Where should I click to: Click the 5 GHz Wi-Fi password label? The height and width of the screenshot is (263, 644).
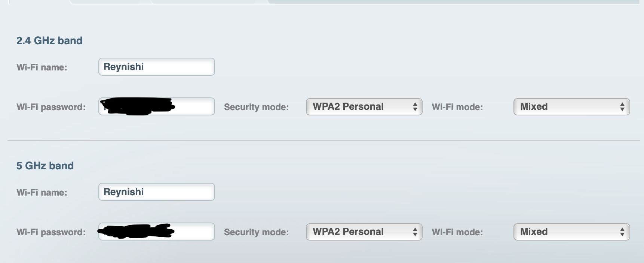[51, 232]
